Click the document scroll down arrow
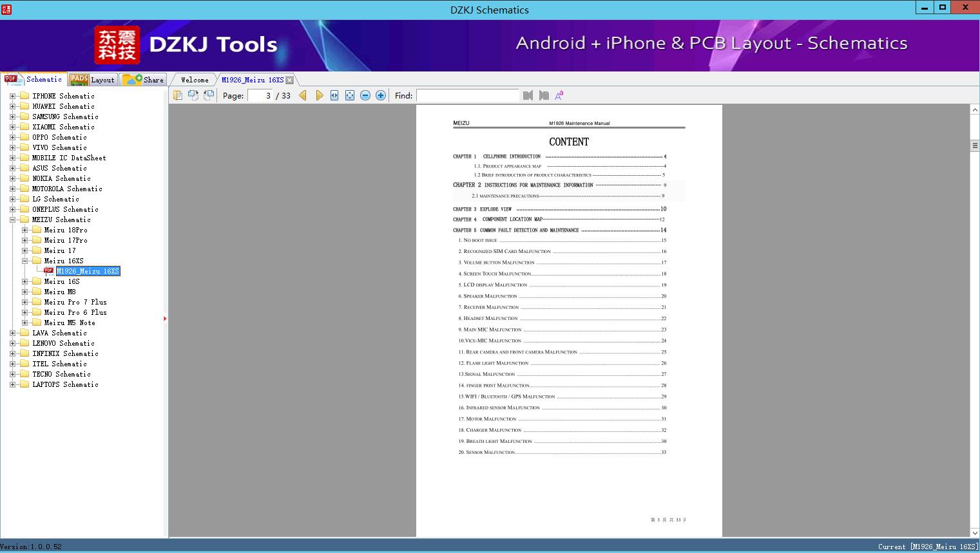The height and width of the screenshot is (553, 980). (x=975, y=532)
